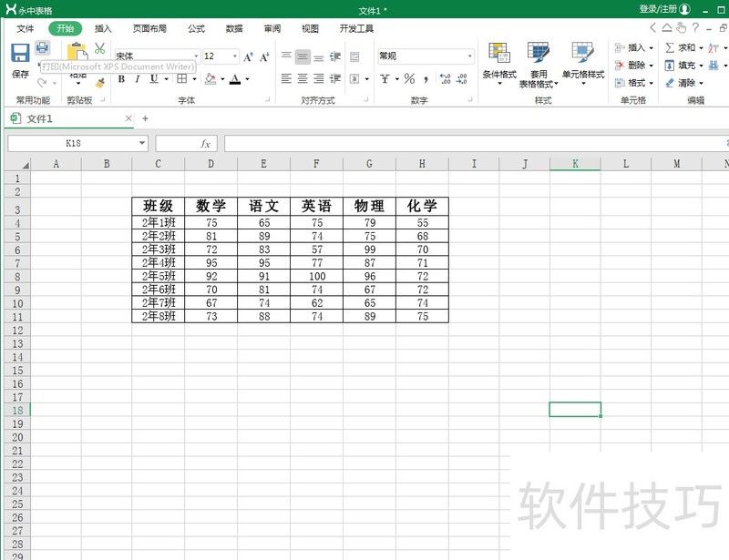Toggle Bold formatting
729x560 pixels.
(x=121, y=79)
